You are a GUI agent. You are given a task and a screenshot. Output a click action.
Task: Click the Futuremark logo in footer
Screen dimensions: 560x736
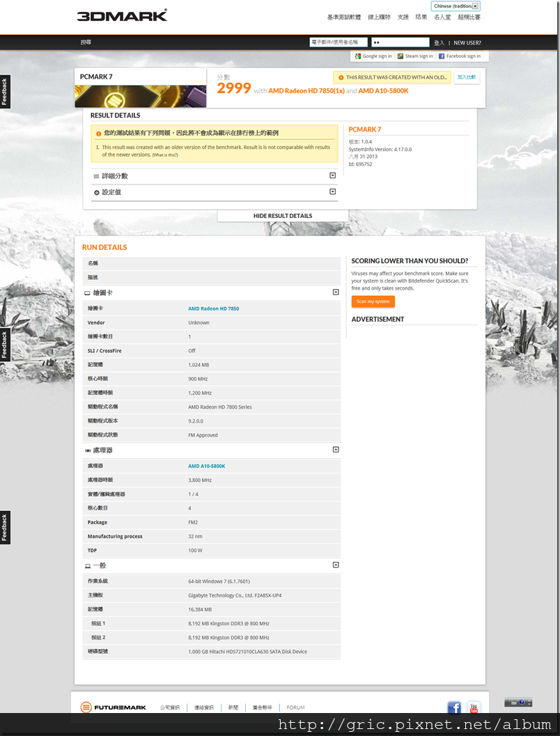point(113,707)
